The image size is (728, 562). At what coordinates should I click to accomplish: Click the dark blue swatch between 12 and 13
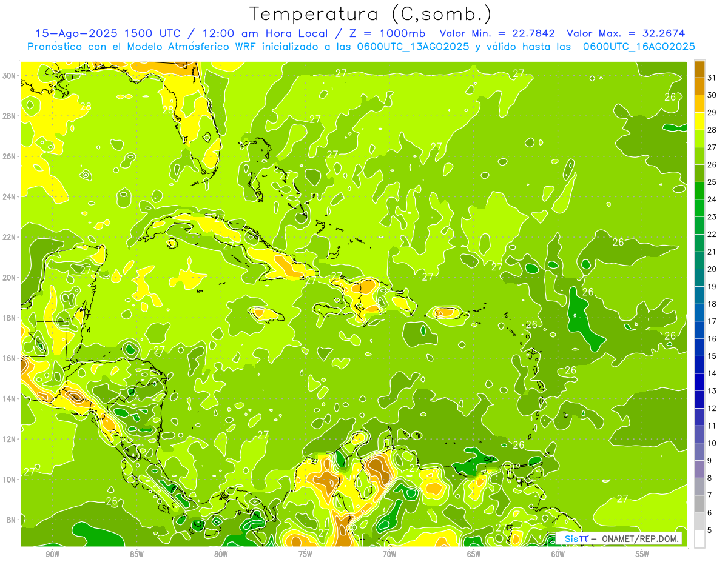point(699,400)
